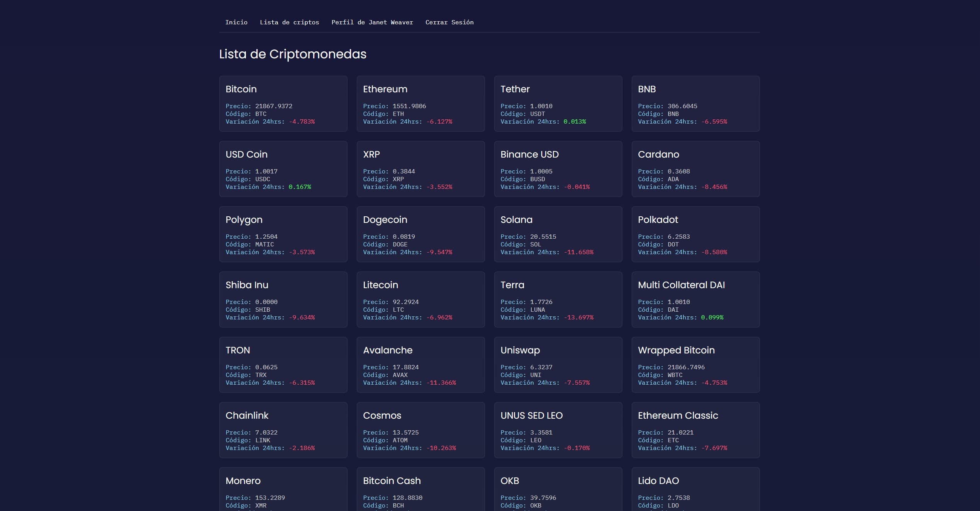
Task: Click Polkadot price 6.2583
Action: click(x=679, y=237)
